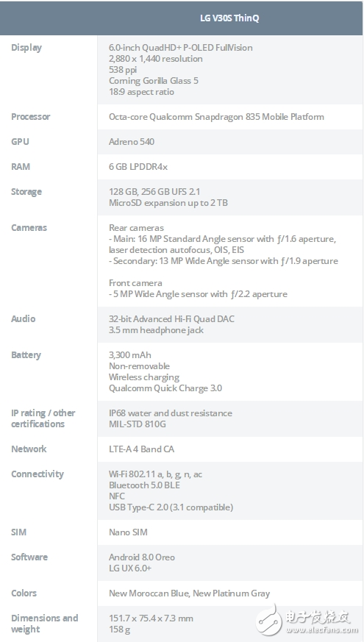The image size is (364, 642).
Task: Click the 32-bit Advanced Hi-Fi Quad DAC text
Action: coord(171,319)
